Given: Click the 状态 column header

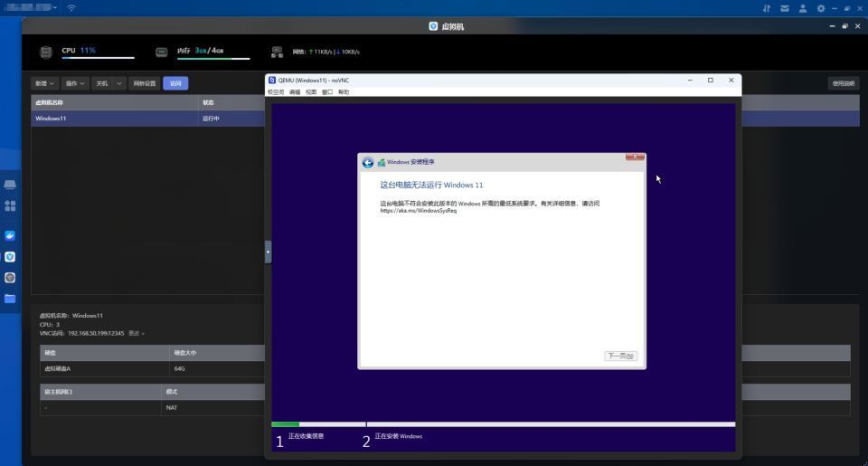Looking at the screenshot, I should tap(208, 102).
